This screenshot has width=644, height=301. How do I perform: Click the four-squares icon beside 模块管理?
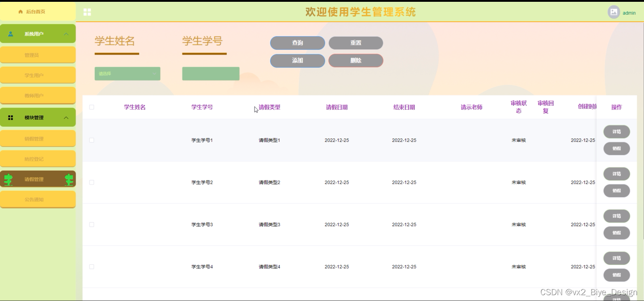coord(11,118)
